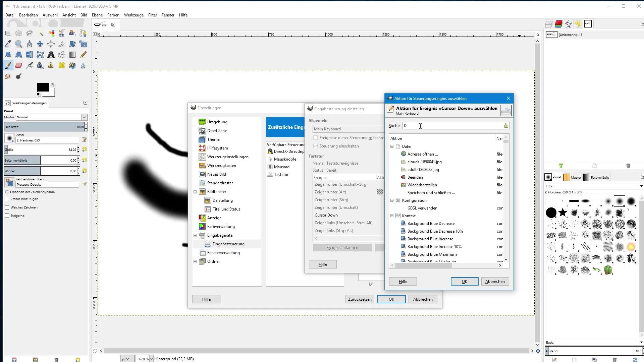The image size is (644, 362).
Task: Click into the Suche search field
Action: (453, 126)
